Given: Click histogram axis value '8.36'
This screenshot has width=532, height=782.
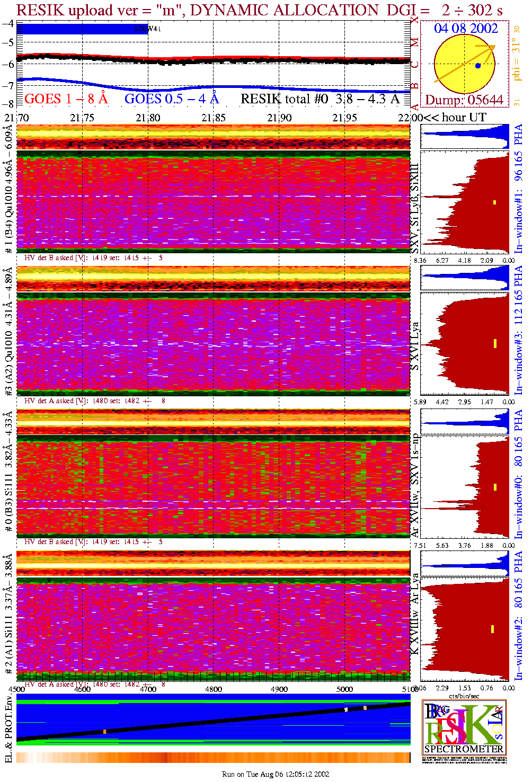Looking at the screenshot, I should [420, 260].
